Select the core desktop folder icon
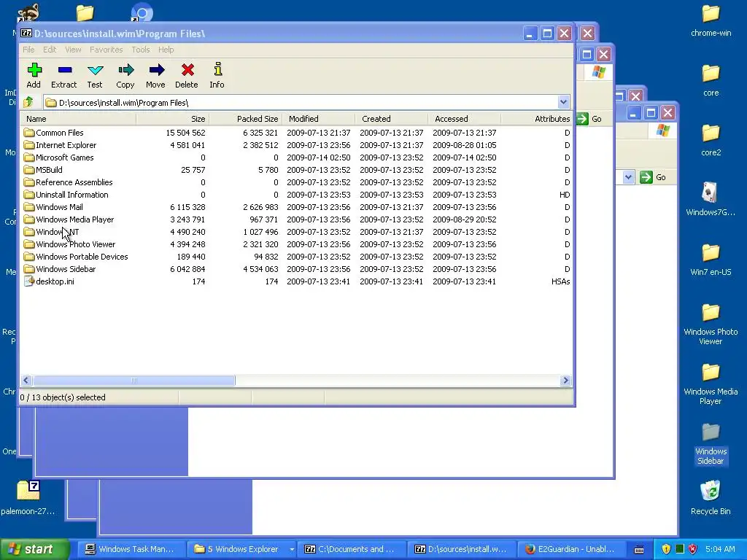 tap(711, 74)
